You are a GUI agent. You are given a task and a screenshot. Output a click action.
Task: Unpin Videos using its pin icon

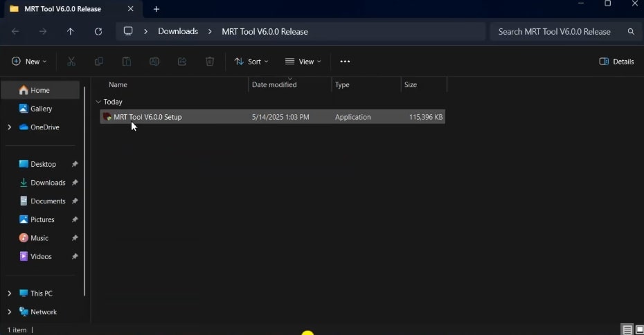pos(75,257)
